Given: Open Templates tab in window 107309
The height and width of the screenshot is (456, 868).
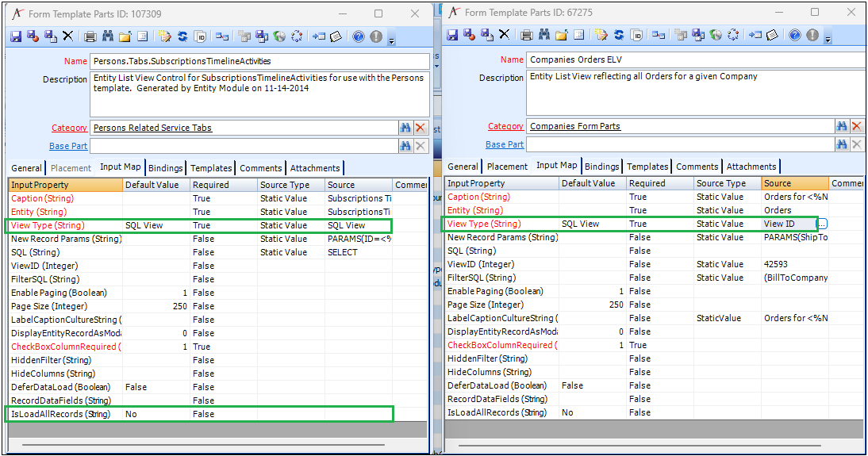Looking at the screenshot, I should point(211,168).
